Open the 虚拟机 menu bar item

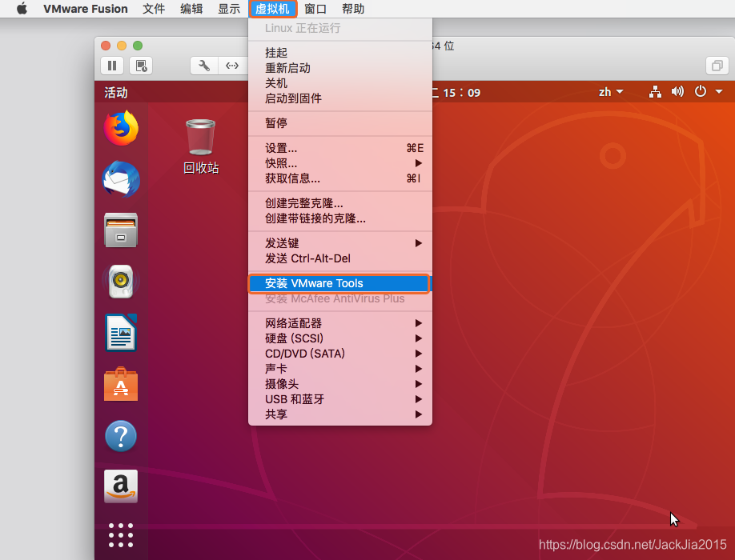272,9
